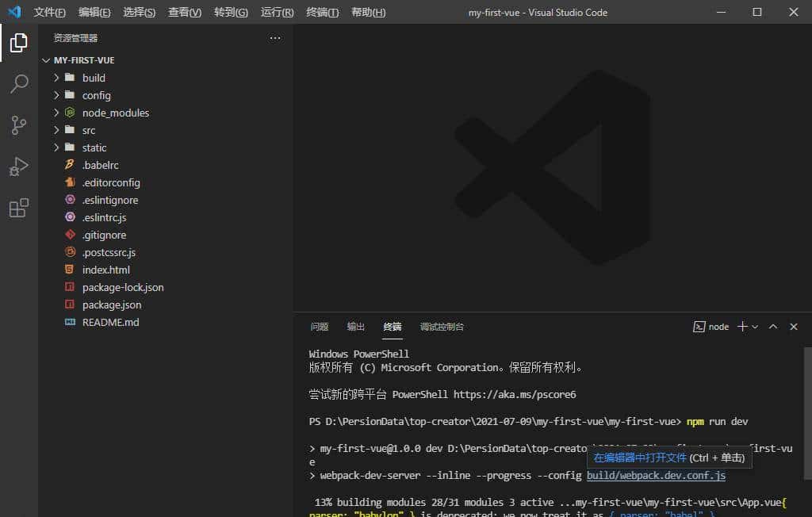Open the Source Control view

tap(18, 125)
